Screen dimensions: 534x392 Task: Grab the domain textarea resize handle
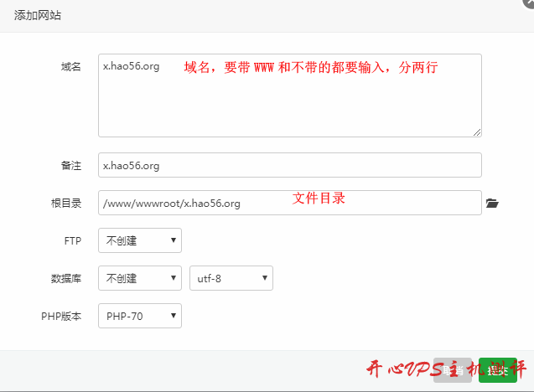[476, 132]
